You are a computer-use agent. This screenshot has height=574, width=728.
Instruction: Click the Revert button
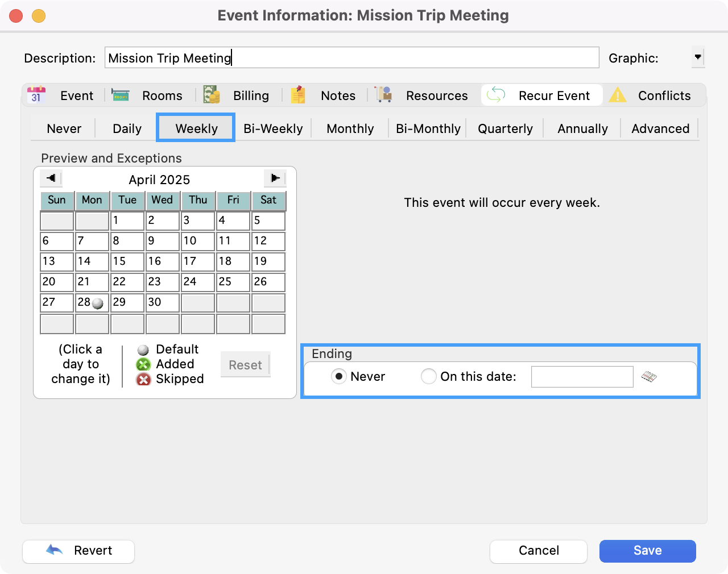tap(78, 551)
